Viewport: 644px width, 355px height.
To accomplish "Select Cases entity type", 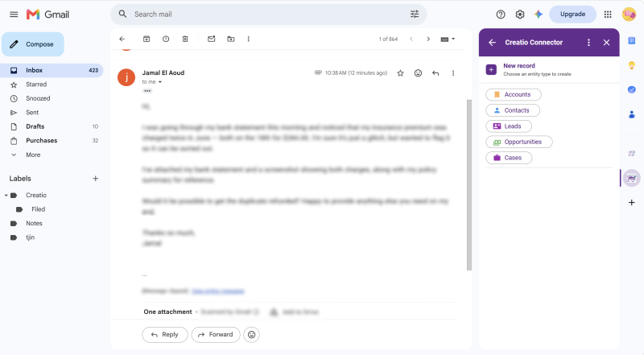I will (509, 158).
